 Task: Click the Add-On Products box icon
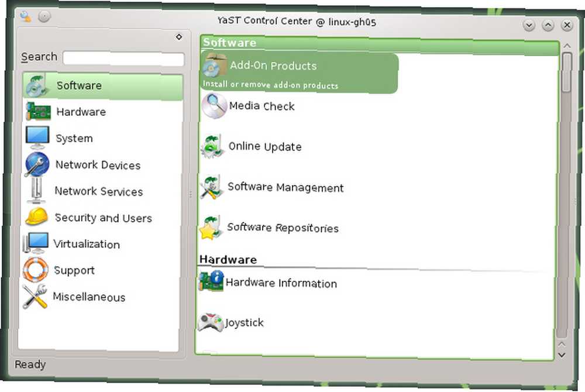coord(215,65)
